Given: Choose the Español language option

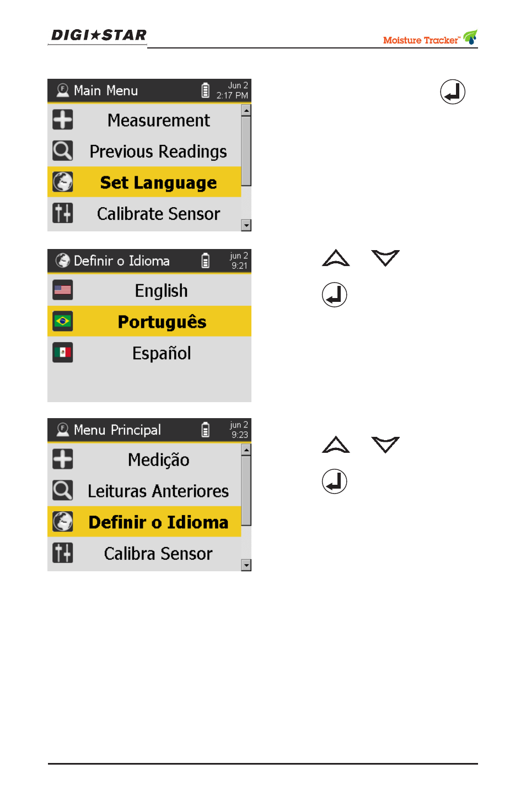Looking at the screenshot, I should [149, 353].
